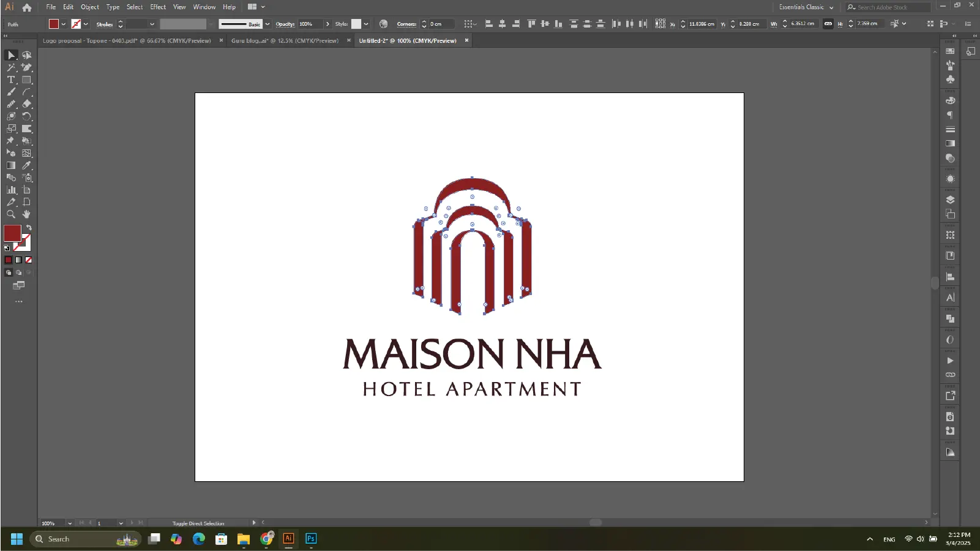Select the Puppet Warp pin tool
Image resolution: width=980 pixels, height=551 pixels.
tap(11, 141)
